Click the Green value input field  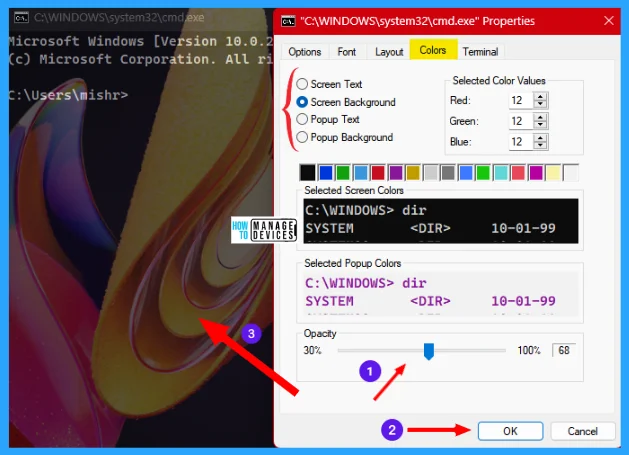point(521,121)
